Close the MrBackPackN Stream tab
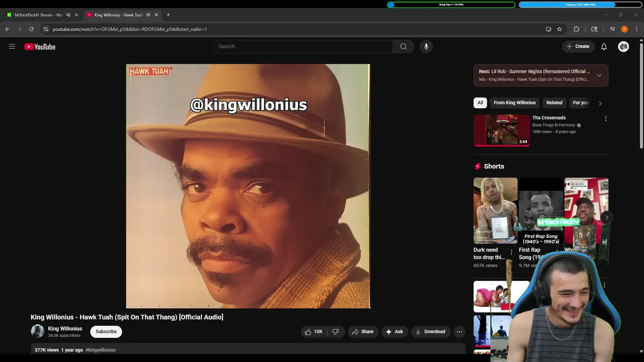 [x=76, y=15]
